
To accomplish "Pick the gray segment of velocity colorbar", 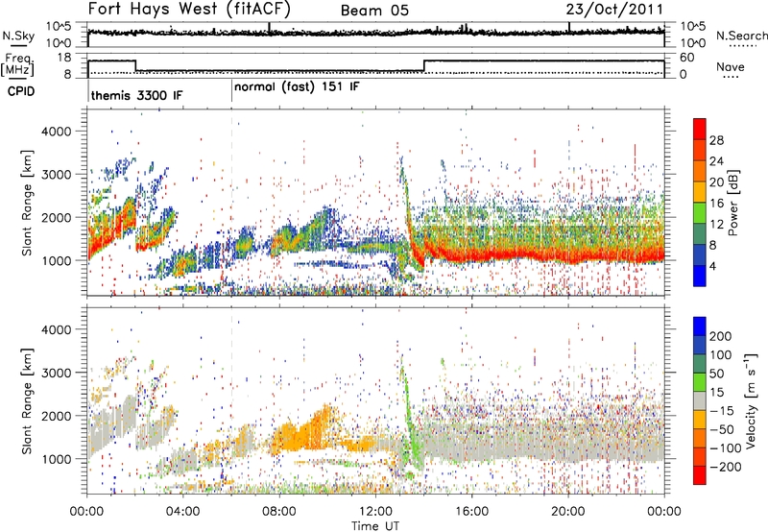I will click(700, 400).
